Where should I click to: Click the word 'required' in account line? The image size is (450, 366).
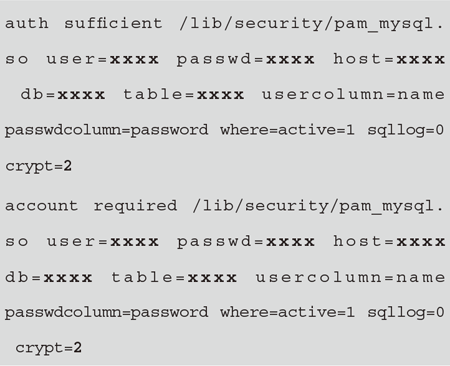[x=135, y=206]
